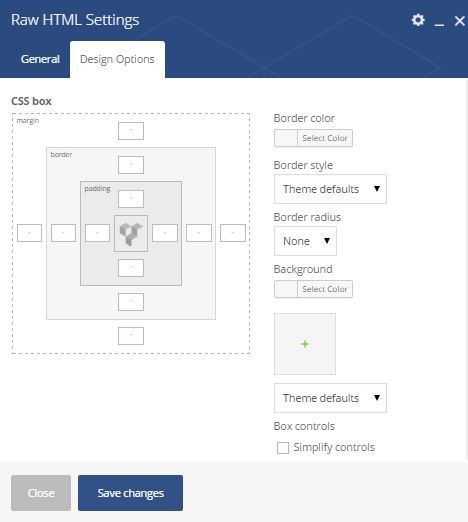Open the Border radius dropdown
Image resolution: width=468 pixels, height=522 pixels.
[x=305, y=241]
